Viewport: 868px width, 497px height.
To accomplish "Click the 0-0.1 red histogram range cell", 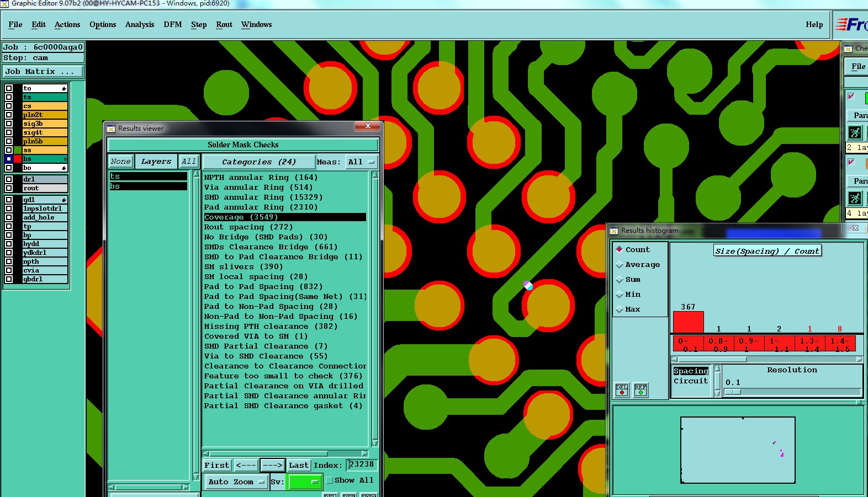I will [x=688, y=344].
